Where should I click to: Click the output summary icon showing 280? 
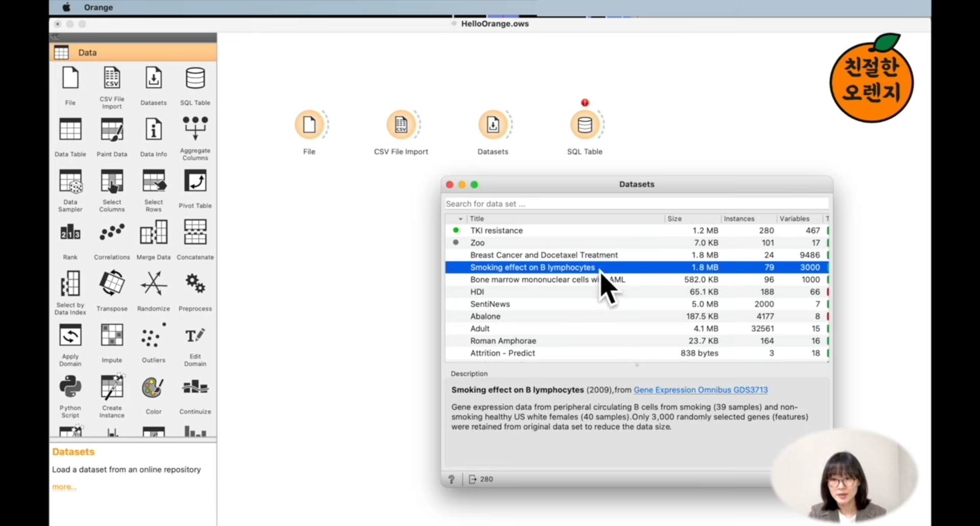pyautogui.click(x=472, y=479)
